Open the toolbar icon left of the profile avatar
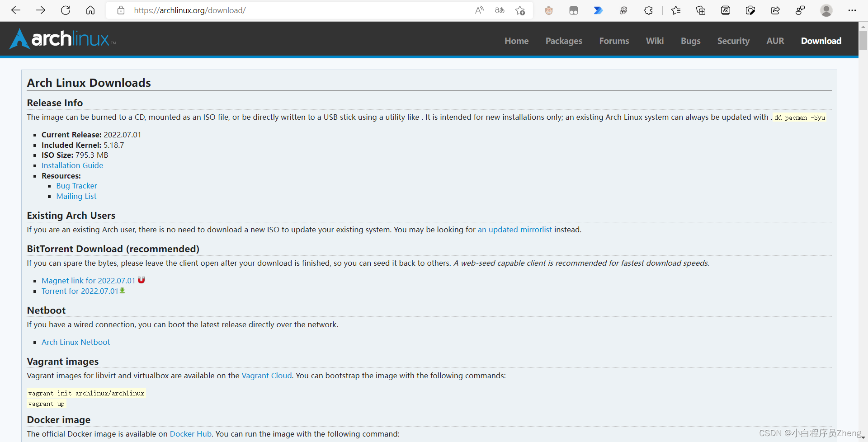Image resolution: width=868 pixels, height=442 pixels. pos(800,10)
